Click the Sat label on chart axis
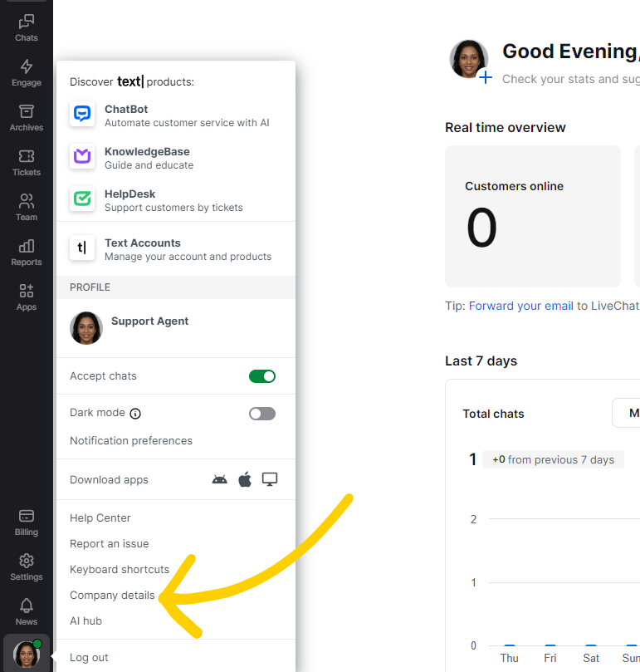This screenshot has height=672, width=640. (591, 658)
